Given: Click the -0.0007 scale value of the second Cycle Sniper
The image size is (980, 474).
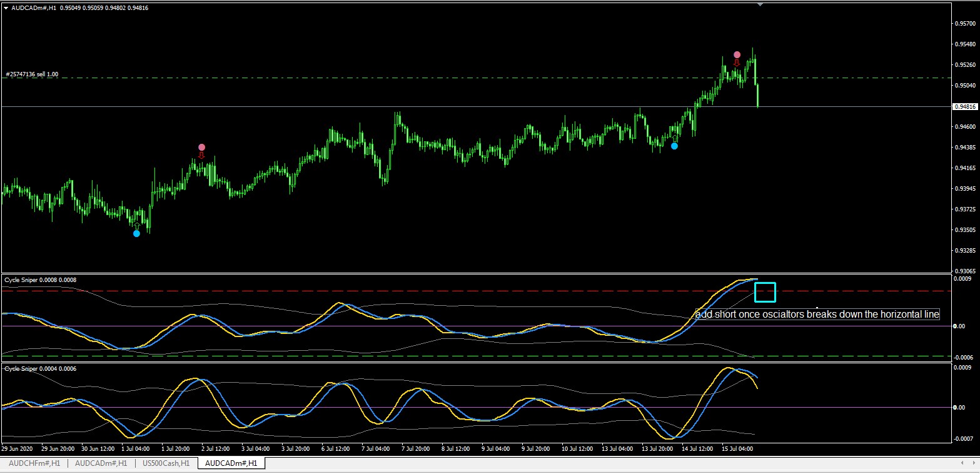Looking at the screenshot, I should [963, 439].
